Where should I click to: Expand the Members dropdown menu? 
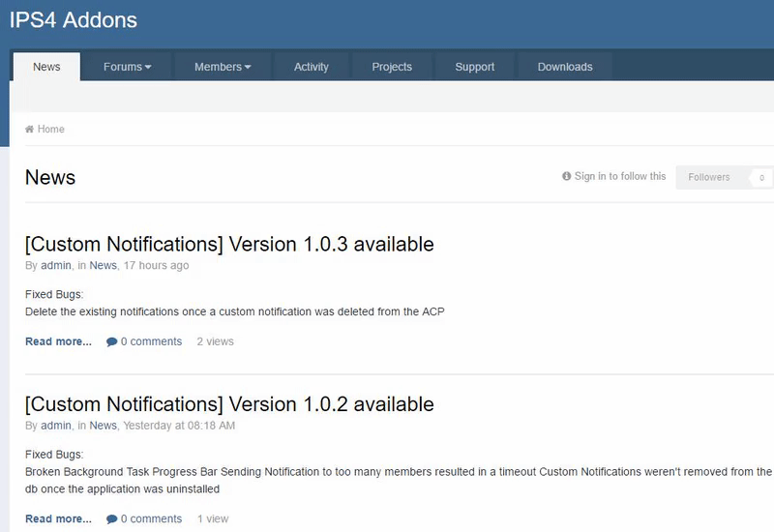coord(223,67)
